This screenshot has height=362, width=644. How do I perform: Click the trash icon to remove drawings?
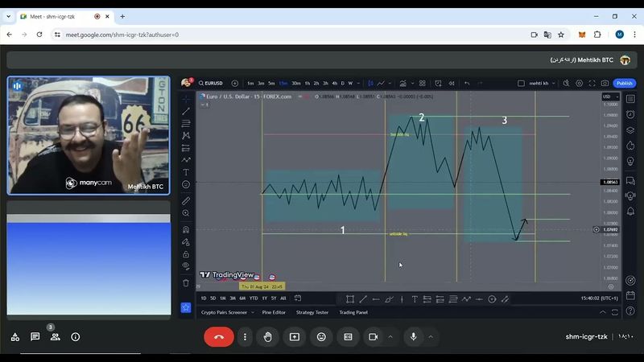[x=186, y=282]
